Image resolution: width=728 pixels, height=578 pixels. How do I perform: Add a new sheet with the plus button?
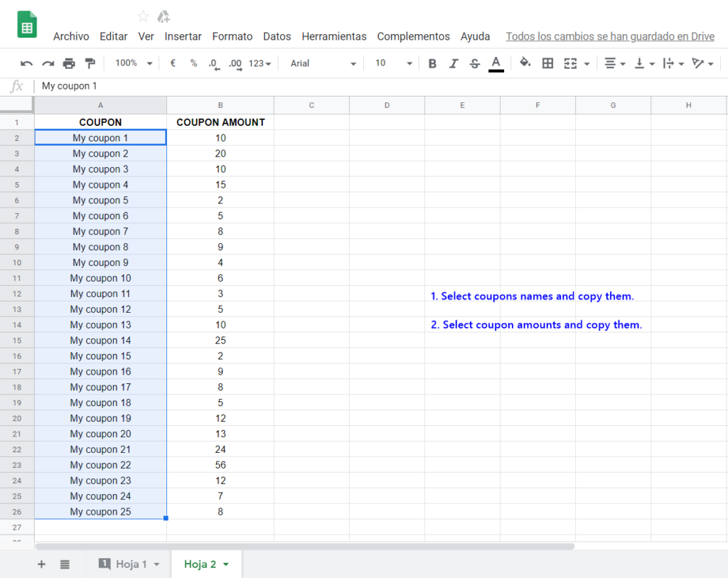click(x=41, y=564)
